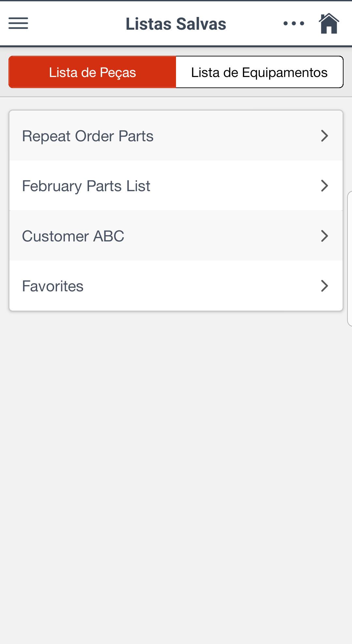Switch to the Lista de Equipamentos tab

click(259, 72)
